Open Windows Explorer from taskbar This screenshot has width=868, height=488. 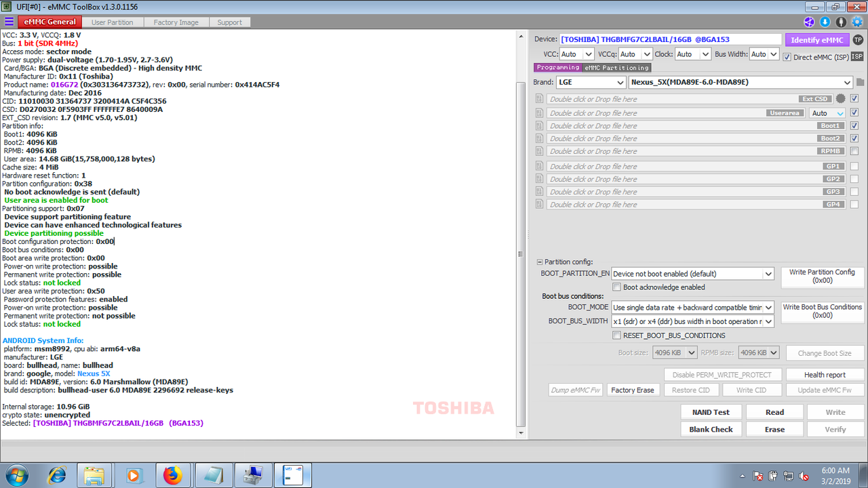coord(94,475)
